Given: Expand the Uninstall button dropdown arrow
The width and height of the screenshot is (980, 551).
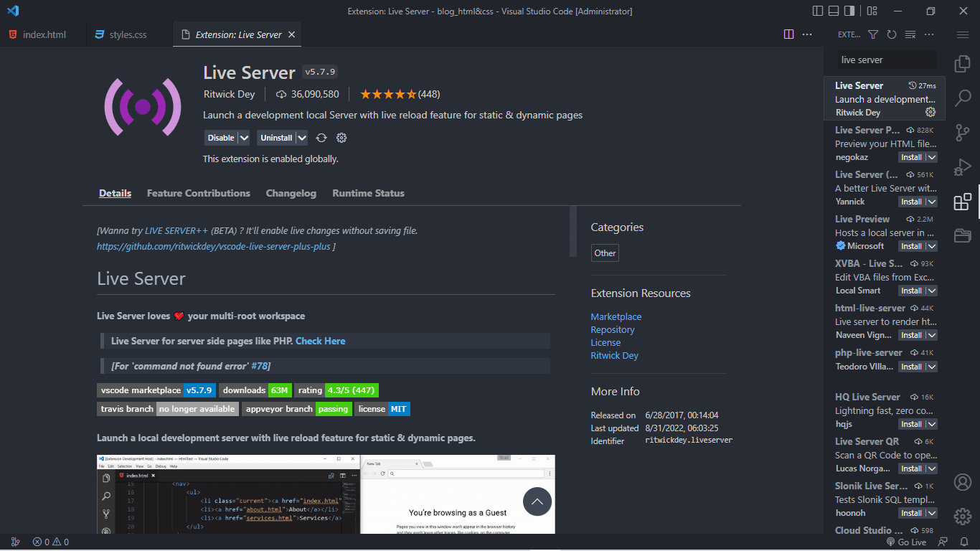Looking at the screenshot, I should point(302,138).
